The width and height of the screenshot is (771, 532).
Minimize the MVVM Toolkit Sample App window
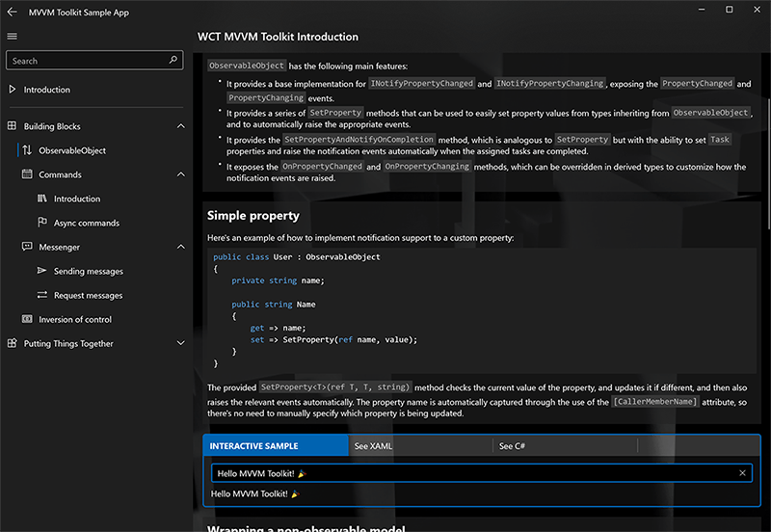coord(702,10)
